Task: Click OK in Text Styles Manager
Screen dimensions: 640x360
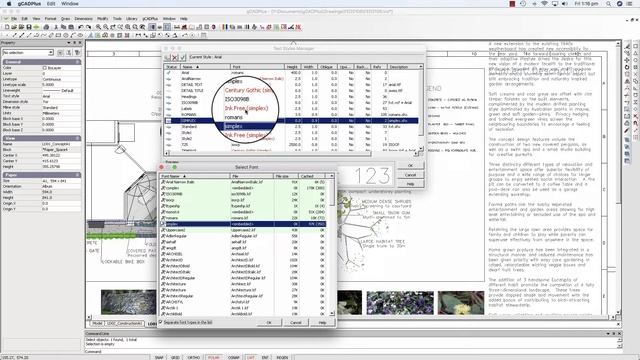Action: pyautogui.click(x=410, y=165)
